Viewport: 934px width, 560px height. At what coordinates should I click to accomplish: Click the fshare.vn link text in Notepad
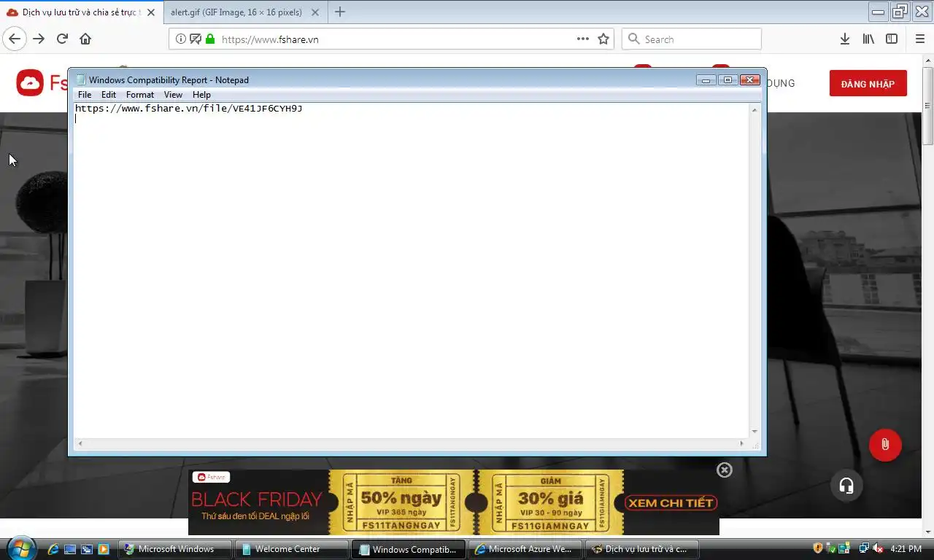pyautogui.click(x=189, y=109)
